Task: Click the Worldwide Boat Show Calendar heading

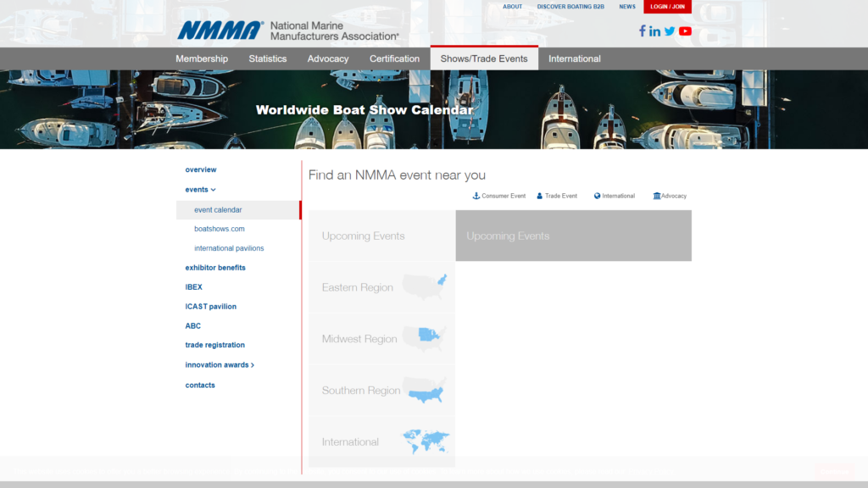Action: [364, 110]
